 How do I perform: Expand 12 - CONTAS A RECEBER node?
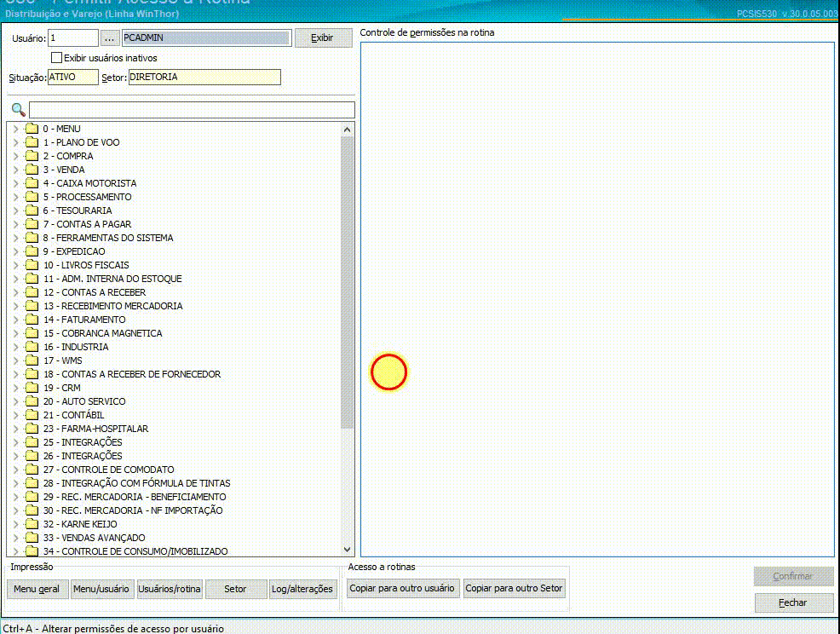[x=15, y=292]
